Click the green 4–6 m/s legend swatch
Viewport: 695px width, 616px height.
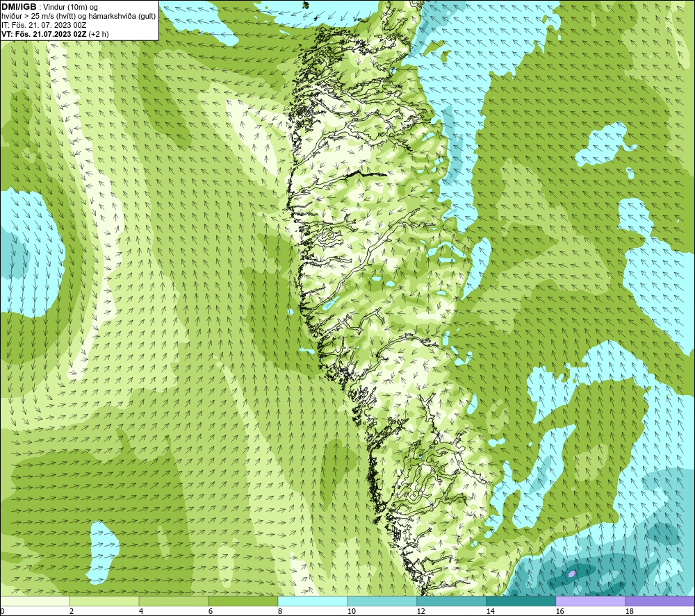click(174, 601)
